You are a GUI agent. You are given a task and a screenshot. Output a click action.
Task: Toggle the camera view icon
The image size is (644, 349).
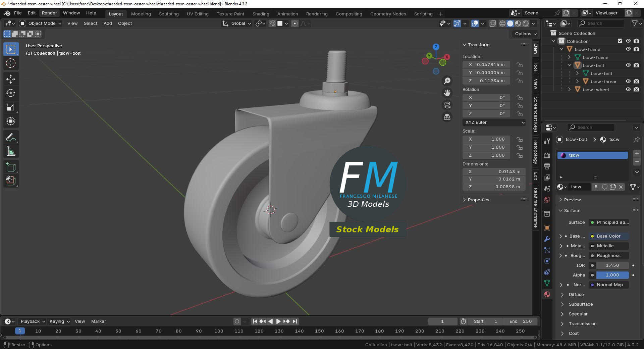pyautogui.click(x=447, y=105)
